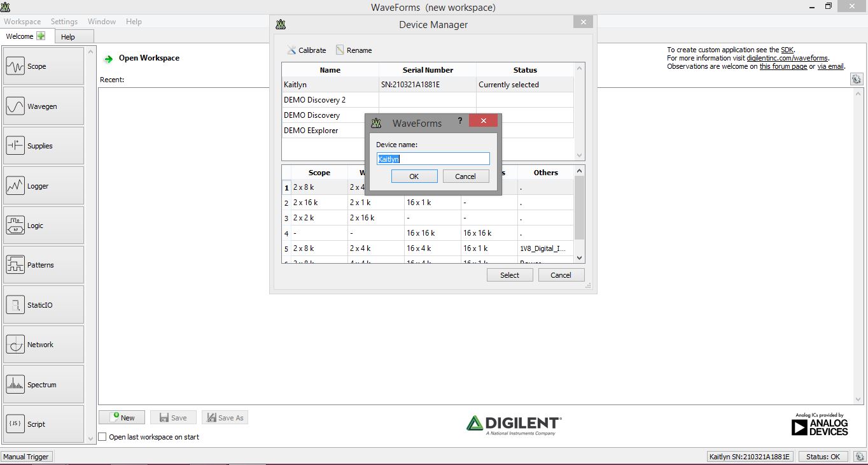
Task: Click the Save workspace button
Action: 173,418
